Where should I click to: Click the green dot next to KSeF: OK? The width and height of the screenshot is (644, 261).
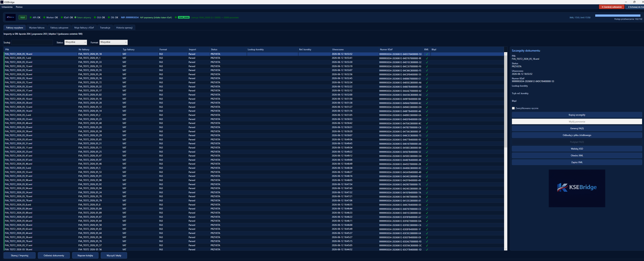tap(62, 18)
